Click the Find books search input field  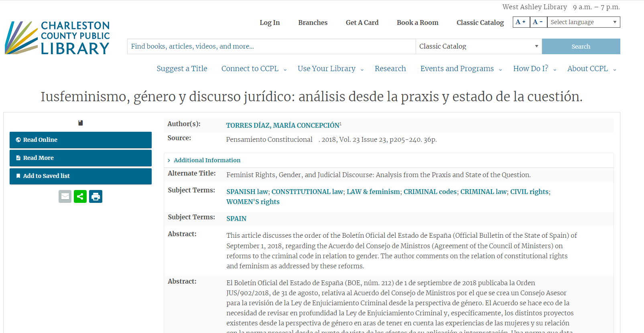coord(271,47)
